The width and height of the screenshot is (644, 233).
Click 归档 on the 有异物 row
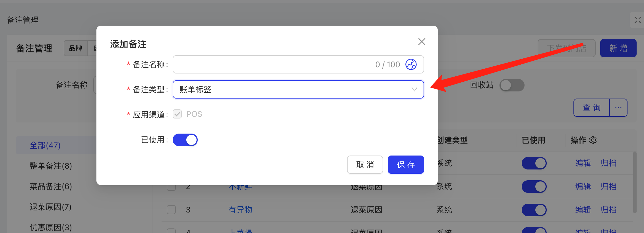[608, 210]
